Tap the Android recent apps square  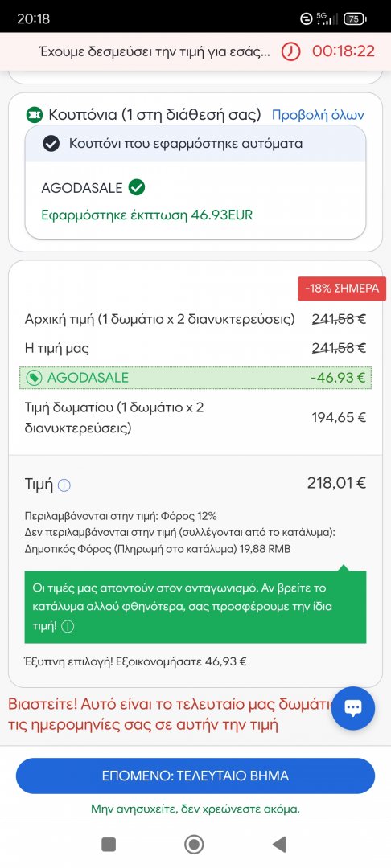coord(109,844)
